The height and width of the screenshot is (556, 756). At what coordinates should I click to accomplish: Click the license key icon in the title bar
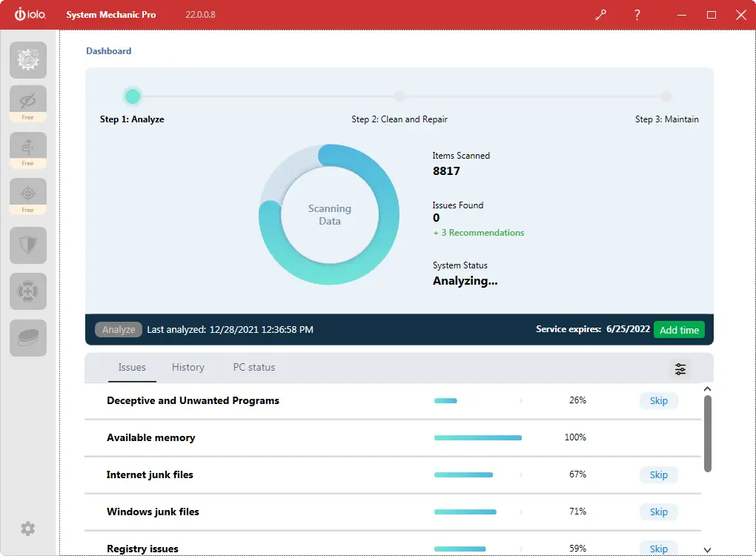tap(600, 14)
